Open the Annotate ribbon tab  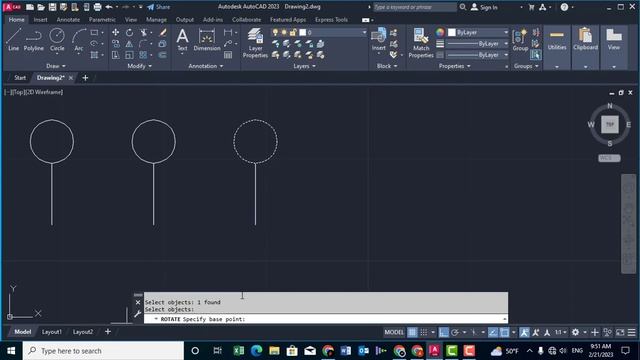pos(68,20)
